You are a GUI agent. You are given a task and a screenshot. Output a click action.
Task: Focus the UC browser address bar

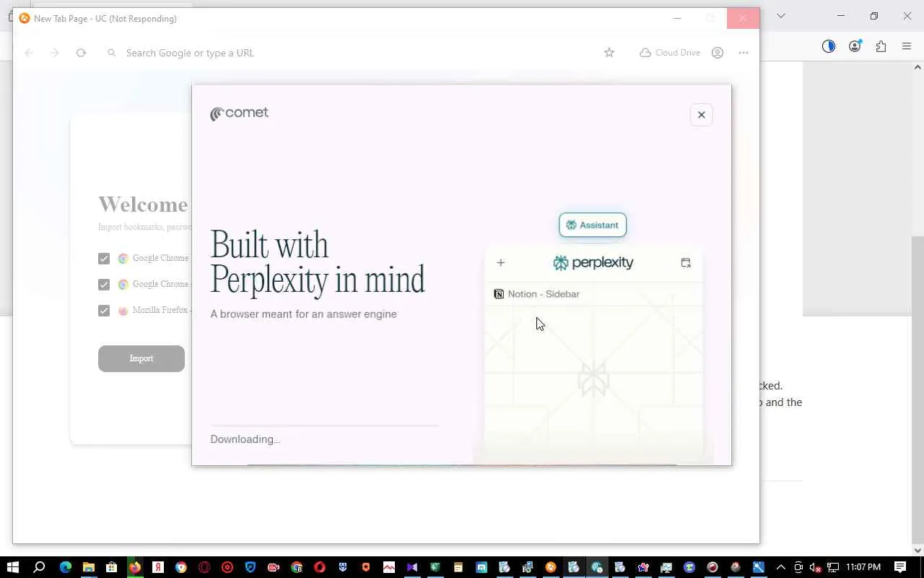(354, 53)
